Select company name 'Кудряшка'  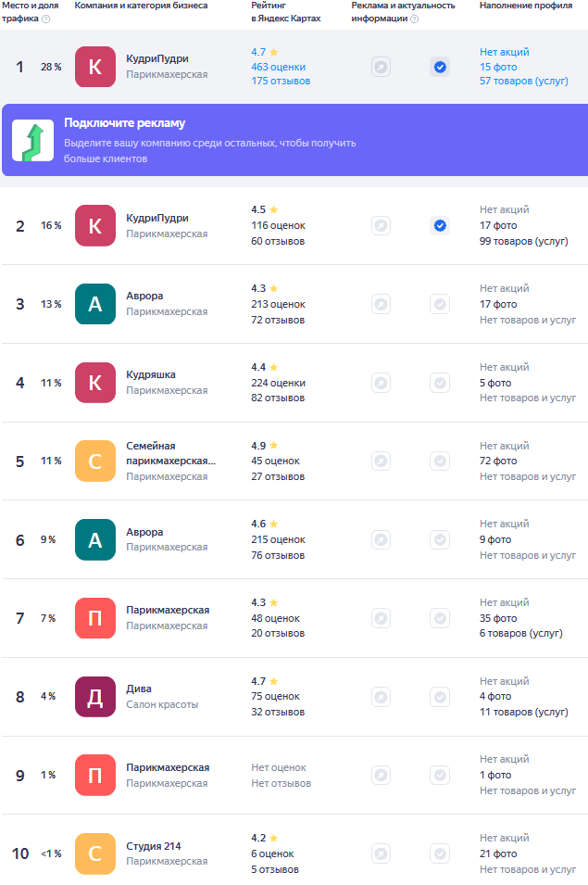(151, 374)
